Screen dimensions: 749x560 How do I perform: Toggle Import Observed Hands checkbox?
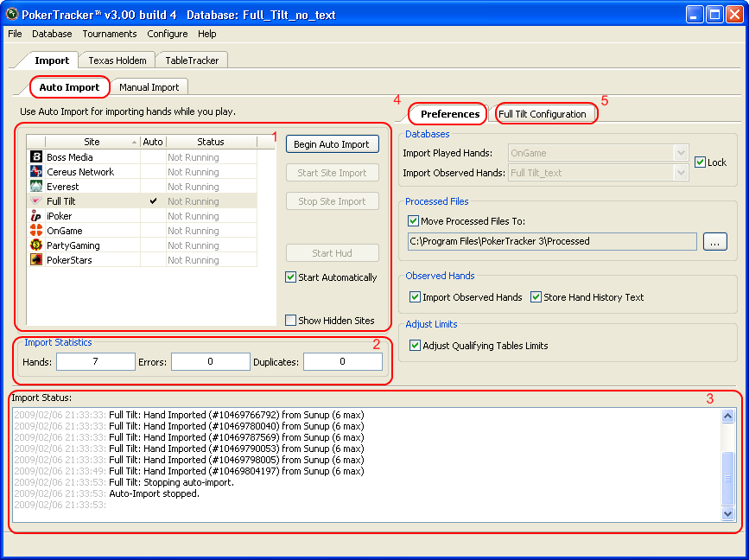(x=415, y=297)
